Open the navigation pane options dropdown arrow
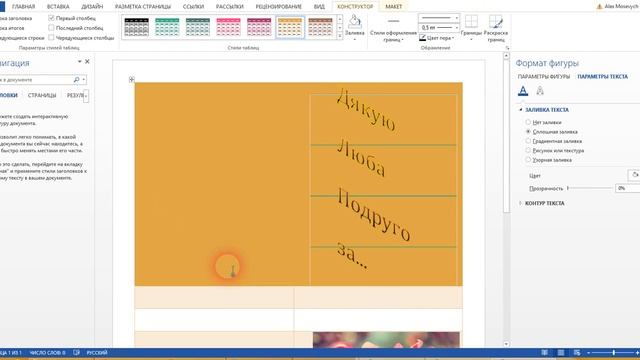Viewport: 640px width, 360px height. click(80, 62)
